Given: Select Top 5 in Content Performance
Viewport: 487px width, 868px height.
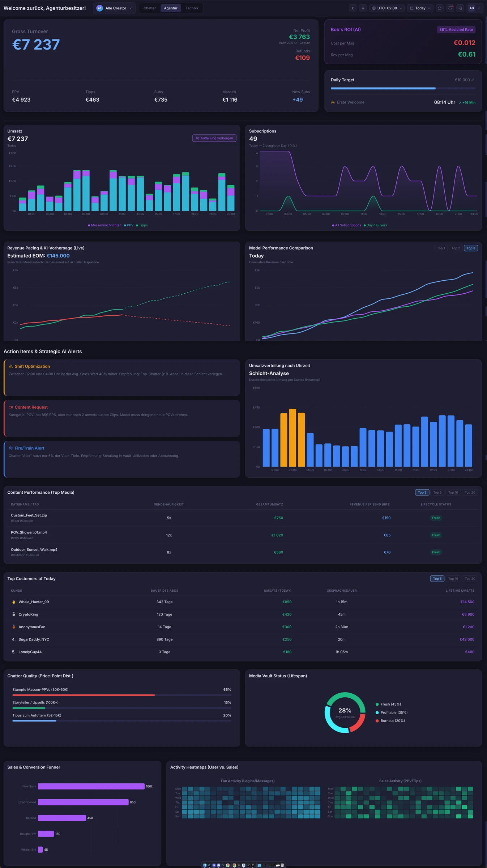Looking at the screenshot, I should [x=437, y=493].
